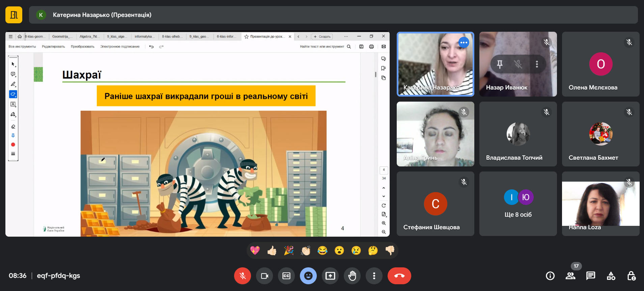This screenshot has width=644, height=291.
Task: Open options on Катерина Назарько's tile
Action: click(x=464, y=43)
